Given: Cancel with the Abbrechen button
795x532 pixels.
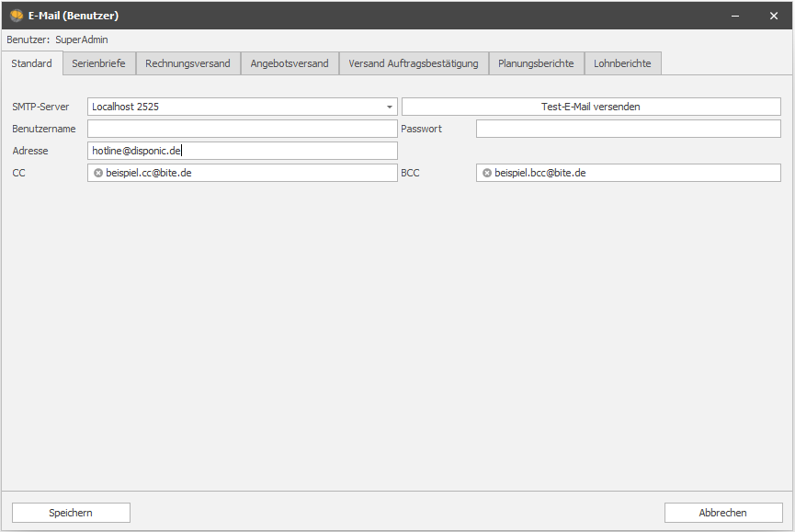Looking at the screenshot, I should click(x=722, y=513).
